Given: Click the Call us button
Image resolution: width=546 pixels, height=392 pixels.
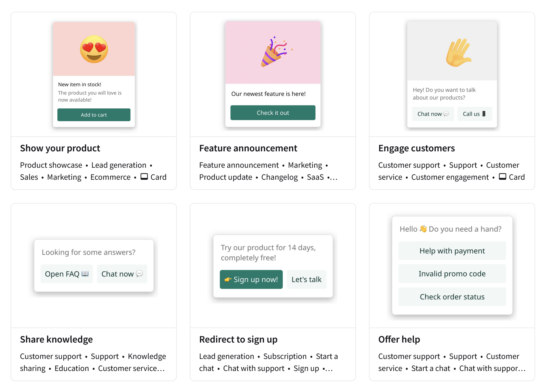Looking at the screenshot, I should (x=475, y=114).
